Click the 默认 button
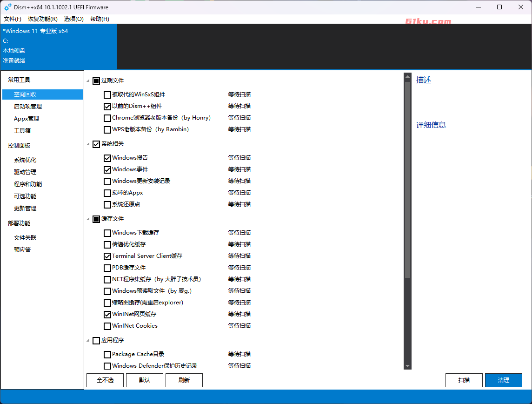The width and height of the screenshot is (532, 404). 145,380
